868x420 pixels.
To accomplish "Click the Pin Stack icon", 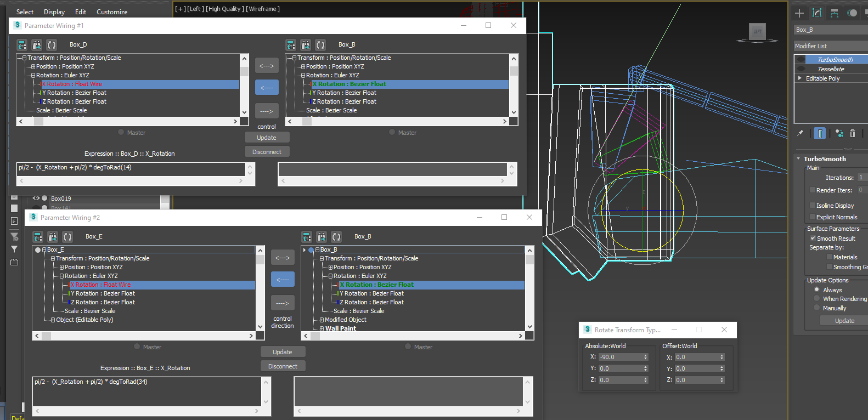I will (800, 133).
